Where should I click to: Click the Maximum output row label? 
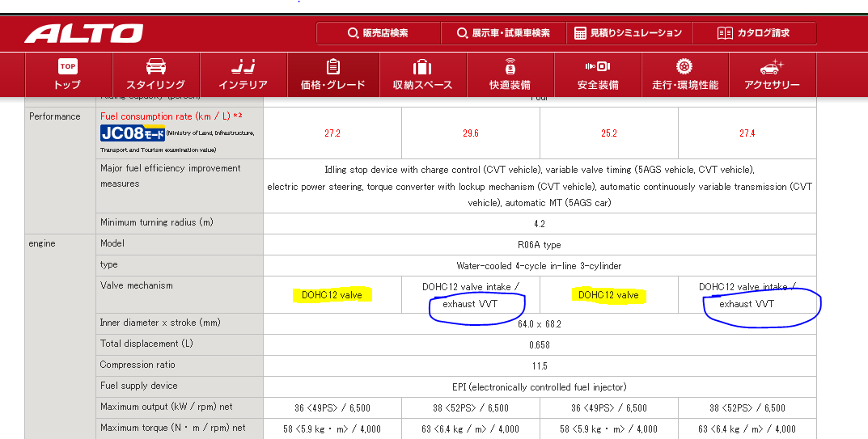tap(167, 407)
